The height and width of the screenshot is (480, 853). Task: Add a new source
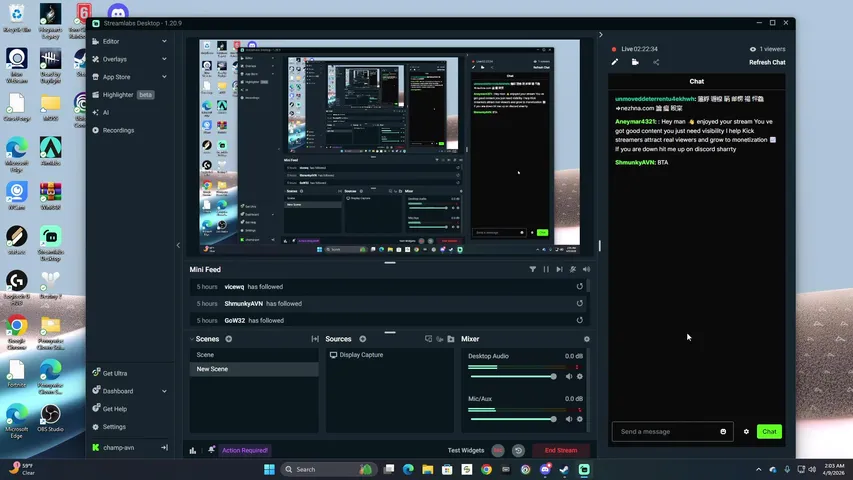(362, 339)
